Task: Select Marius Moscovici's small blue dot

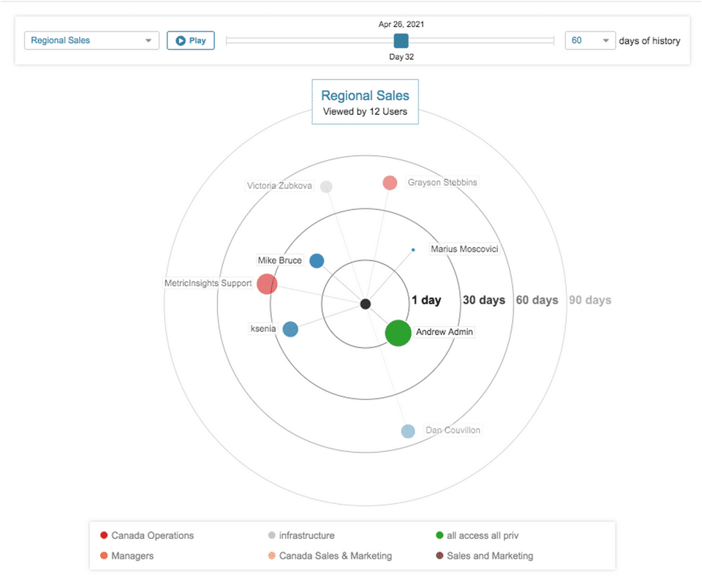Action: [x=413, y=250]
